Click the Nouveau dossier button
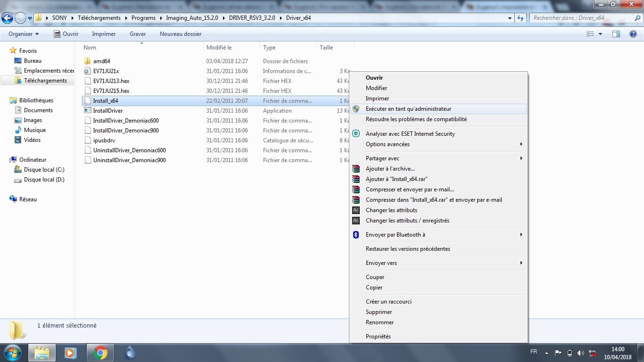644x362 pixels. click(180, 34)
